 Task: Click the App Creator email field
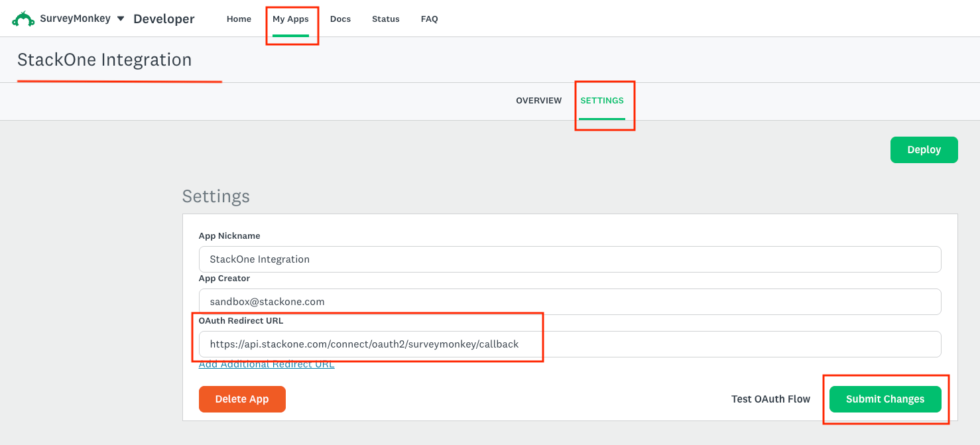click(570, 302)
